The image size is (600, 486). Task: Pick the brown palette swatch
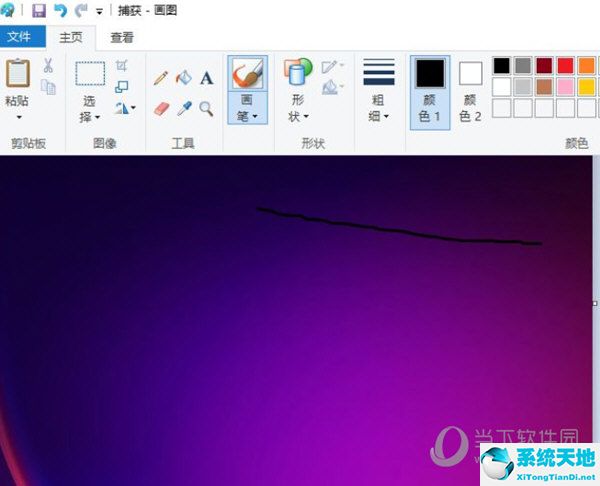544,87
